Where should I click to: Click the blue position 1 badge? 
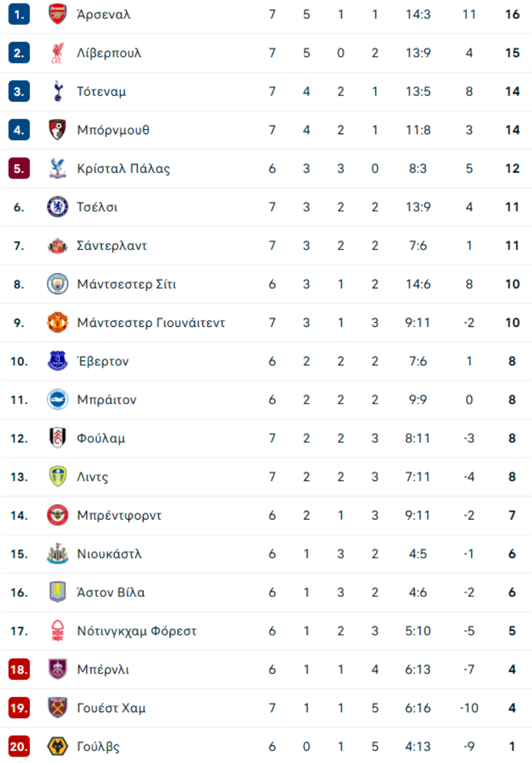pos(19,15)
